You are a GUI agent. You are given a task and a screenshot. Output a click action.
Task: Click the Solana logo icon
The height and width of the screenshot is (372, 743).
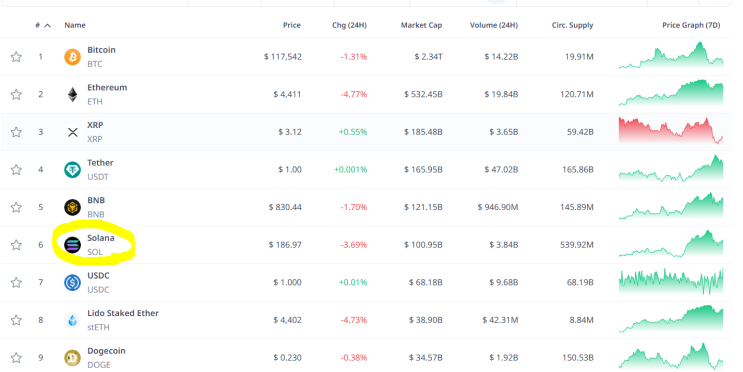pos(72,245)
